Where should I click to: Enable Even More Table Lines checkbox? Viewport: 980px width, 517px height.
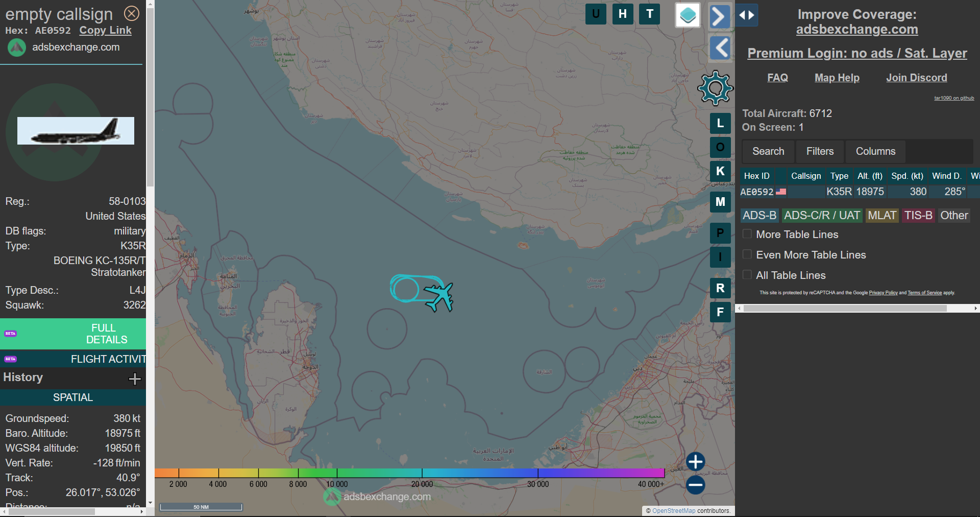747,254
